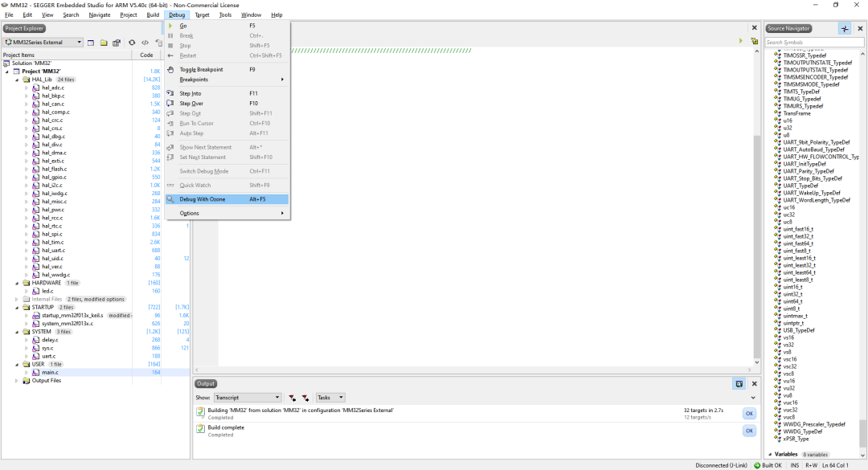This screenshot has height=470, width=868.
Task: Click the project options toolbox icon in Project Explorer
Action: point(117,43)
